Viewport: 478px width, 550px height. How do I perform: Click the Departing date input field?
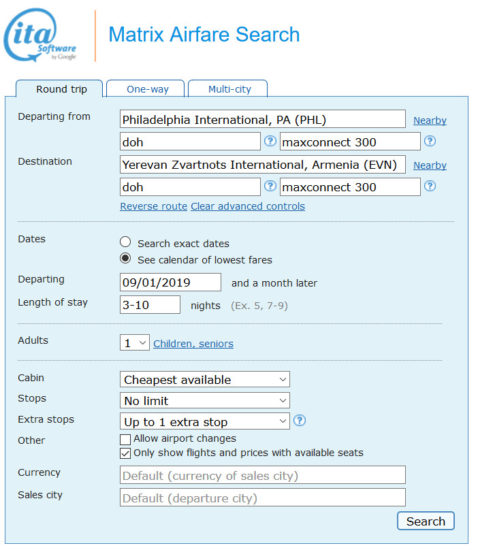pos(170,282)
